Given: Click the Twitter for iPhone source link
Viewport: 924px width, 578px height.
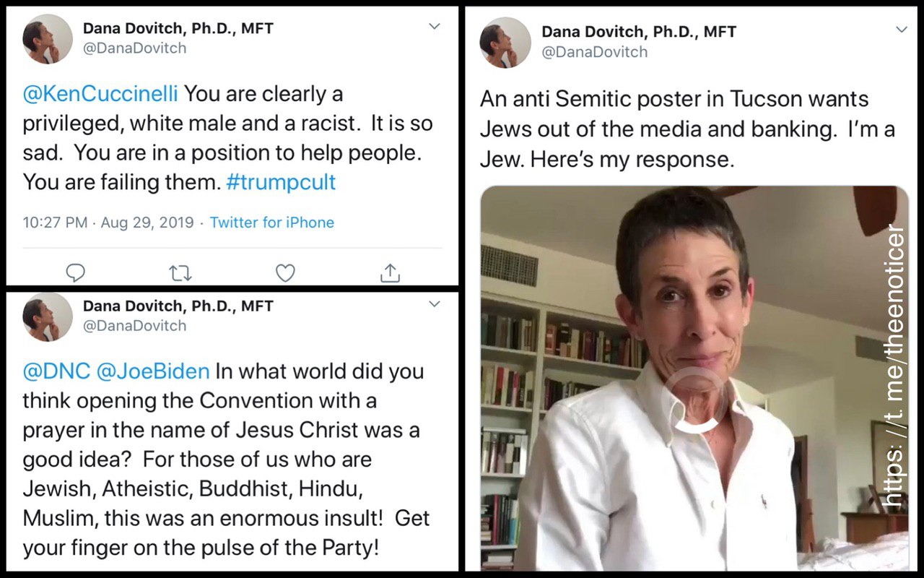Looking at the screenshot, I should pyautogui.click(x=272, y=223).
